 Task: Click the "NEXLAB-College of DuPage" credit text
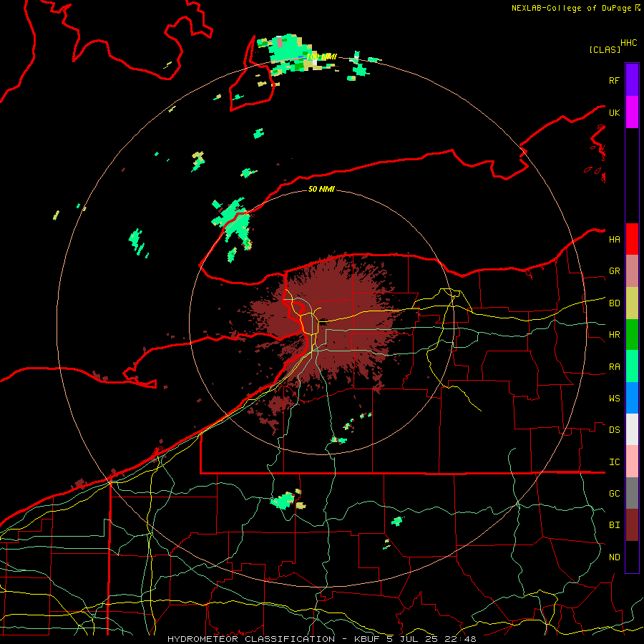pos(571,8)
